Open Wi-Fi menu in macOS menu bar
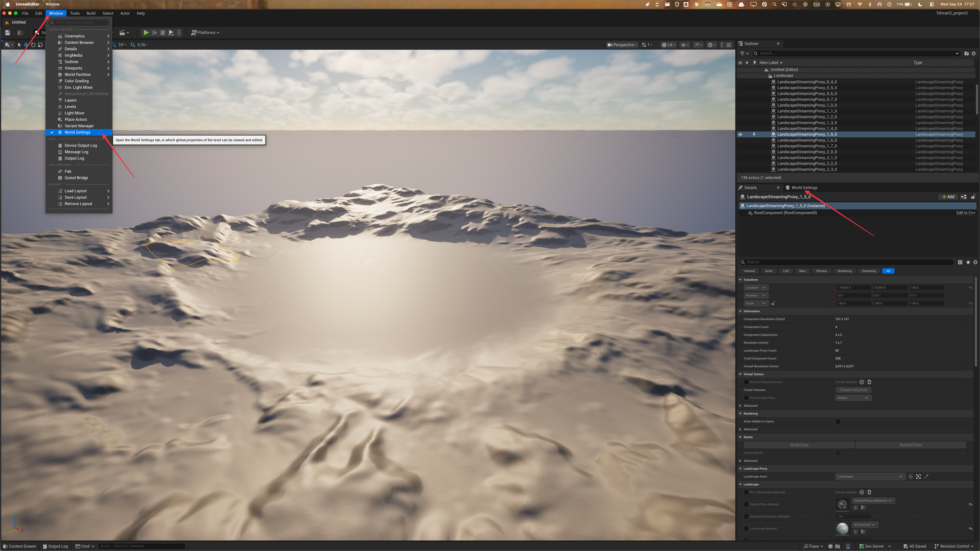980x551 pixels. point(860,5)
